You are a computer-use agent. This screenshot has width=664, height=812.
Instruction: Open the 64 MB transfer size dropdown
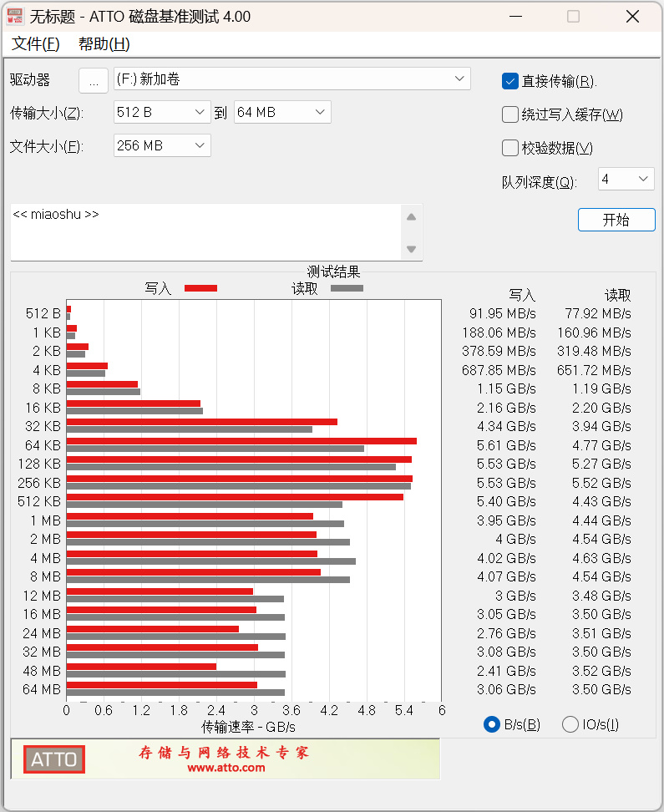point(282,112)
